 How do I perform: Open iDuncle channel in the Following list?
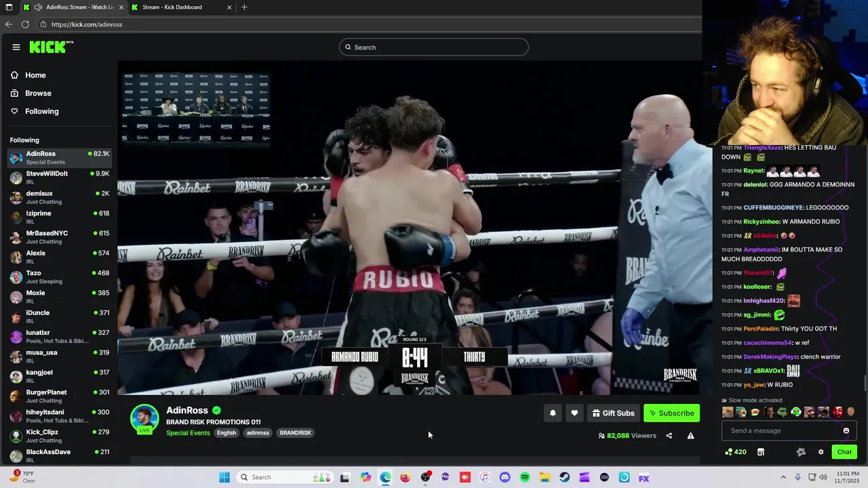pyautogui.click(x=60, y=317)
